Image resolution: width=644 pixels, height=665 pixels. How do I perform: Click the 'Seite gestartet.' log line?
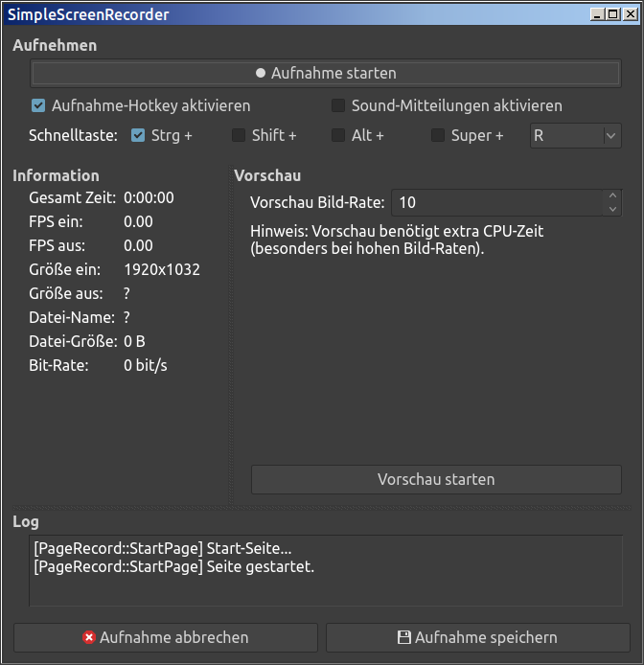(x=174, y=567)
